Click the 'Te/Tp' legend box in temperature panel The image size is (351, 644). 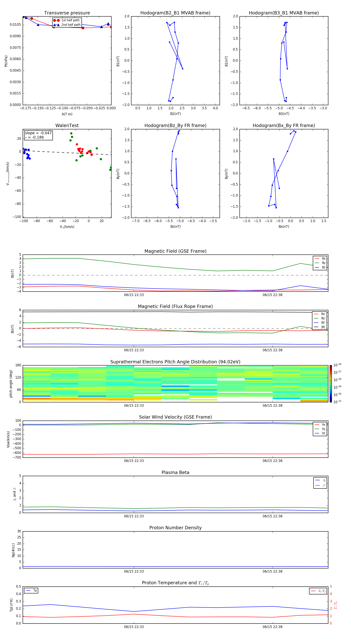click(318, 591)
